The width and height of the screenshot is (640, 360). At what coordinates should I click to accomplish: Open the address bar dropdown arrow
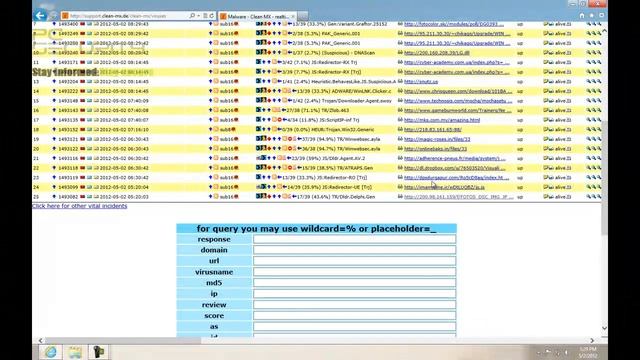pyautogui.click(x=199, y=16)
